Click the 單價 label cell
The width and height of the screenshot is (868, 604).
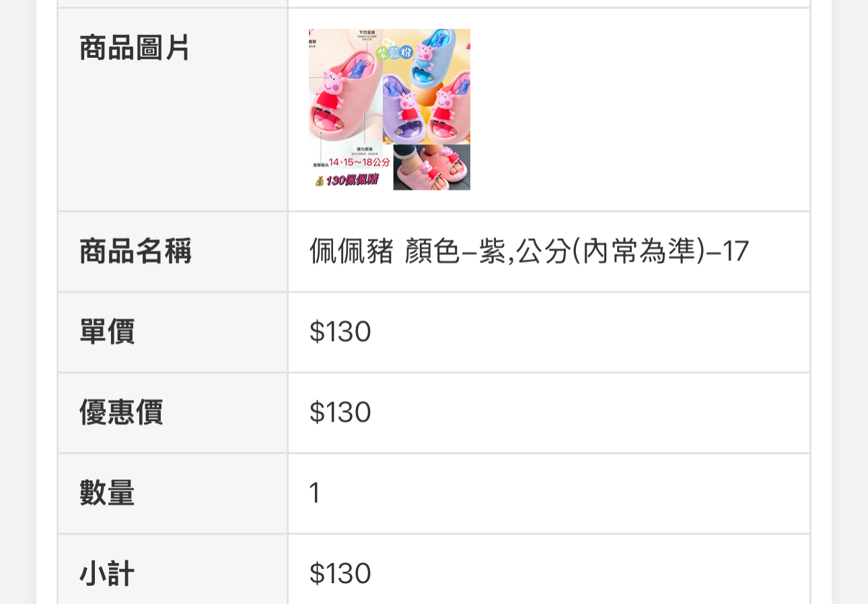(x=173, y=332)
